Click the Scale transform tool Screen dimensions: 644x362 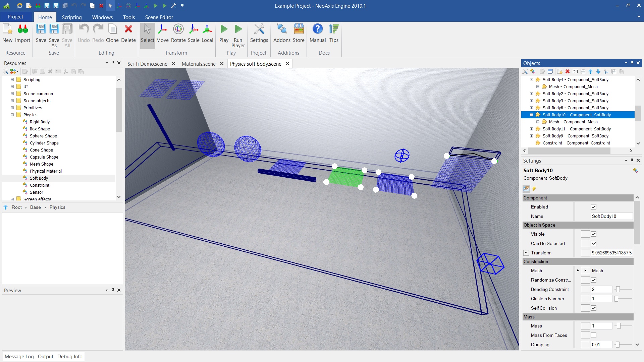pyautogui.click(x=194, y=33)
